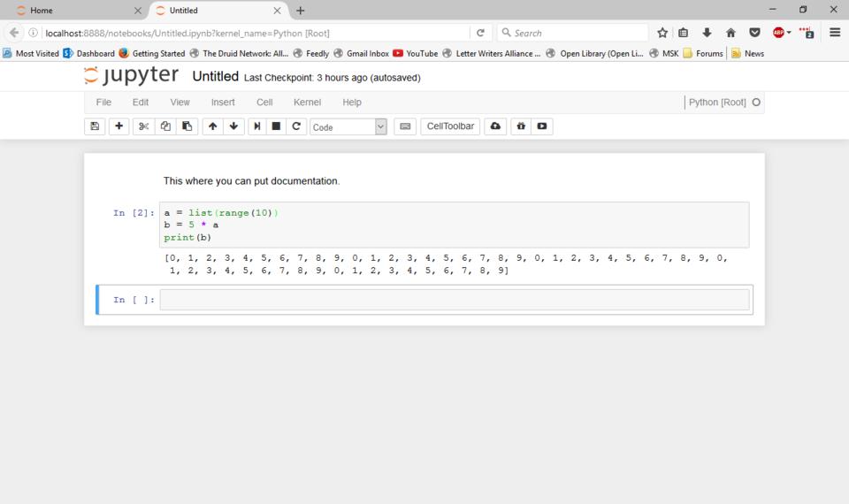This screenshot has height=504, width=849.
Task: Move the selected cell up
Action: click(212, 126)
